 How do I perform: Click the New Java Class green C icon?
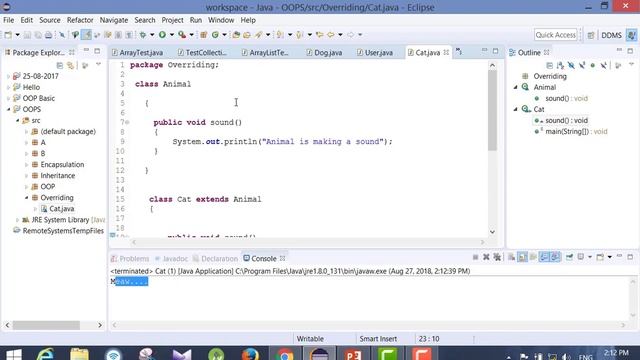[x=215, y=35]
